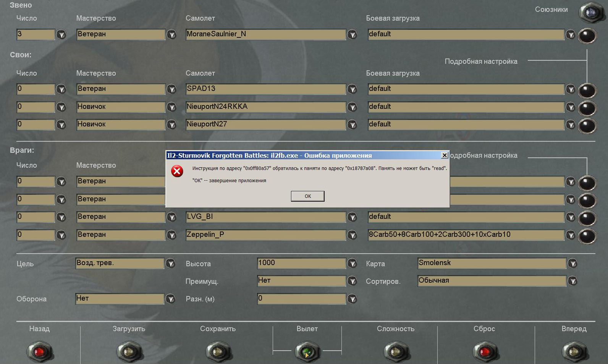The height and width of the screenshot is (364, 608).
Task: Expand the count dropdown arrow in the SPAD13 row
Action: (61, 89)
